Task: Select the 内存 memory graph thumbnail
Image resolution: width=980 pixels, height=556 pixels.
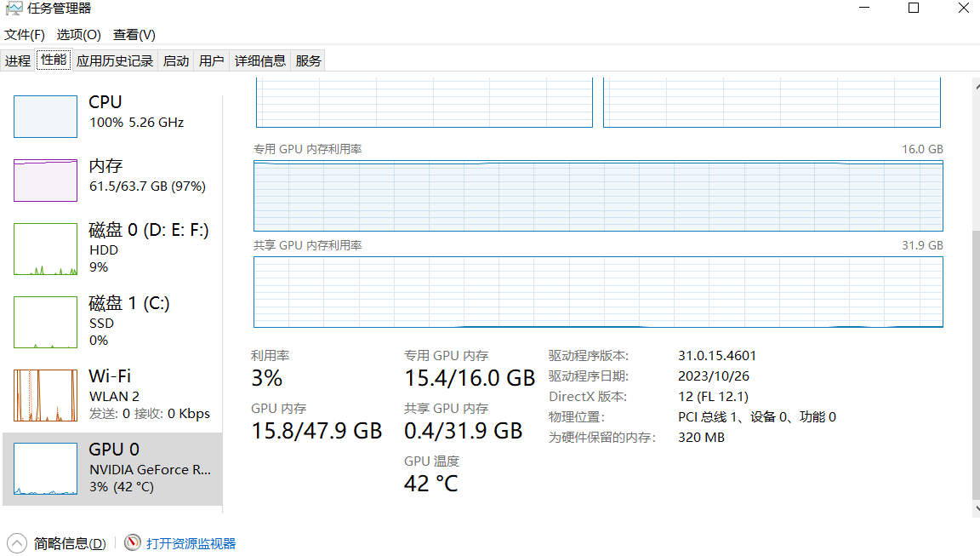Action: (45, 181)
